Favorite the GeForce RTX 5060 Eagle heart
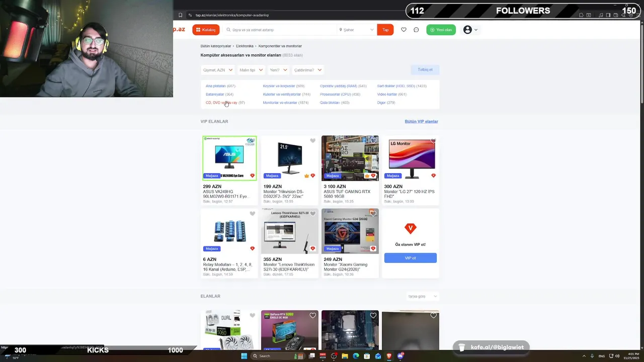Screen dimensions: 644x362 pos(312,316)
